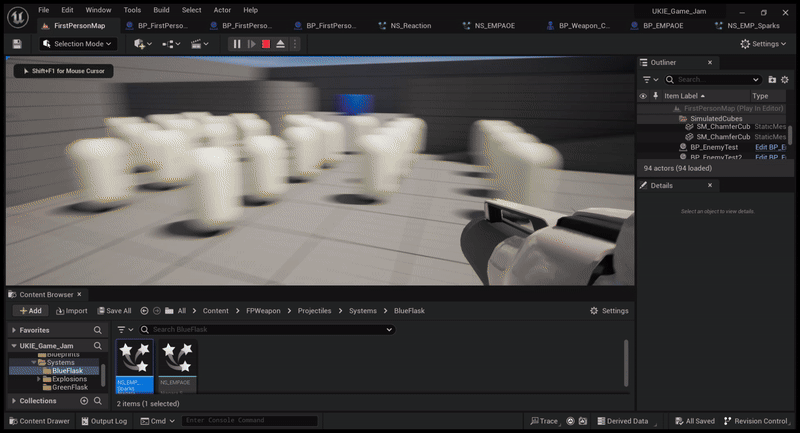This screenshot has height=433, width=800.
Task: Click the save level floppy disk icon
Action: (x=17, y=44)
